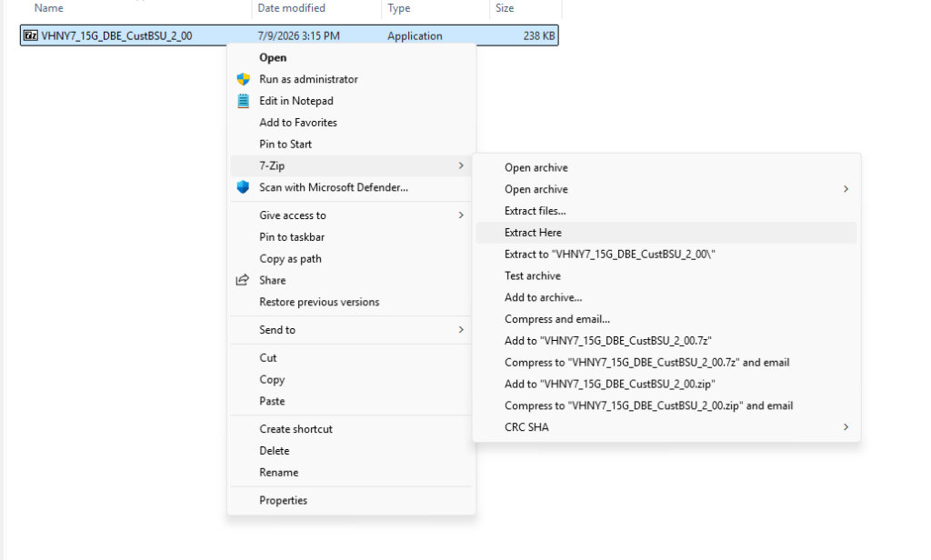Click the Notepad icon next to Edit in Notepad

pos(243,101)
